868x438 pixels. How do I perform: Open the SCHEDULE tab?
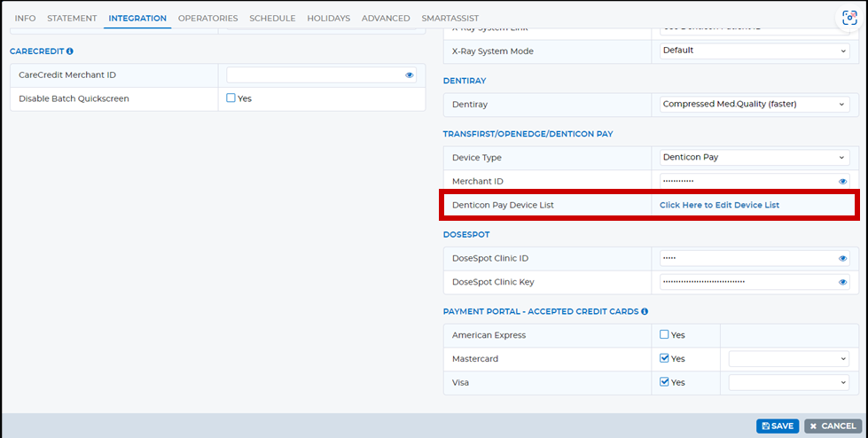tap(272, 19)
